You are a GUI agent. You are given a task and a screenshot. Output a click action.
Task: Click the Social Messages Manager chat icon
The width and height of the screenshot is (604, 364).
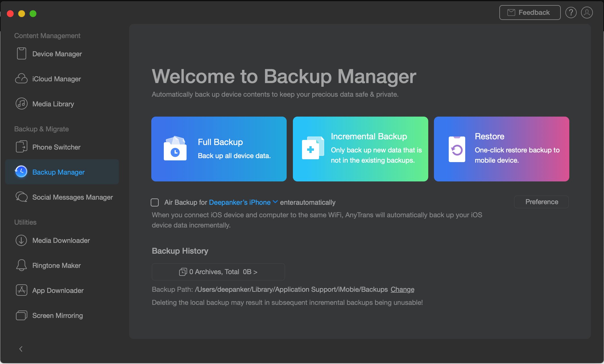pos(21,197)
